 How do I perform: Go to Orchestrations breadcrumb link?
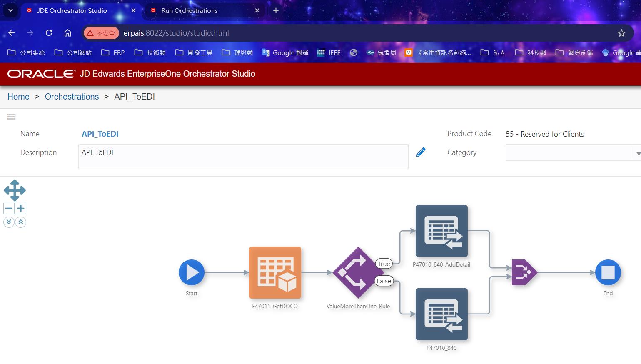[72, 97]
